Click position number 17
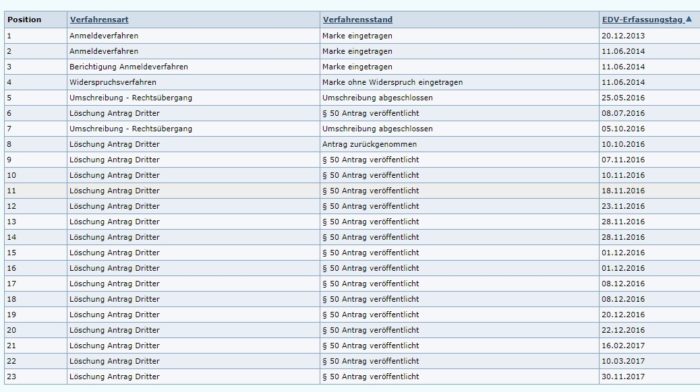This screenshot has width=700, height=392. [12, 284]
